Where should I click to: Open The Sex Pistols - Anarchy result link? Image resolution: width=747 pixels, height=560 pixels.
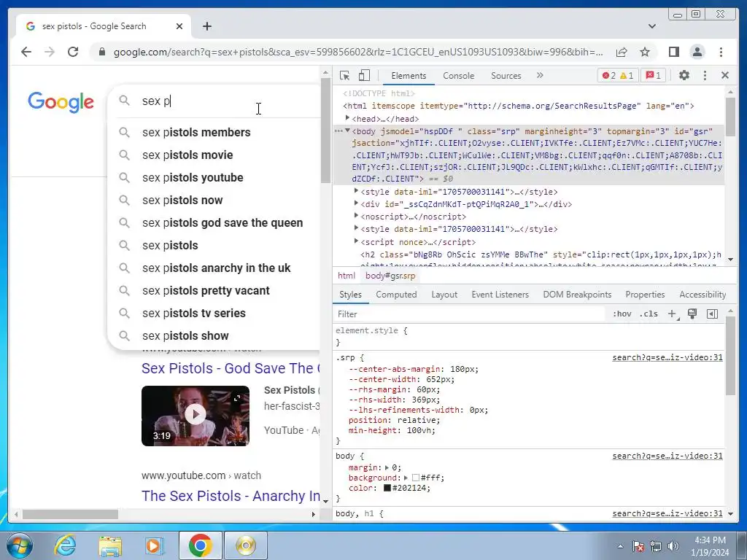[231, 496]
